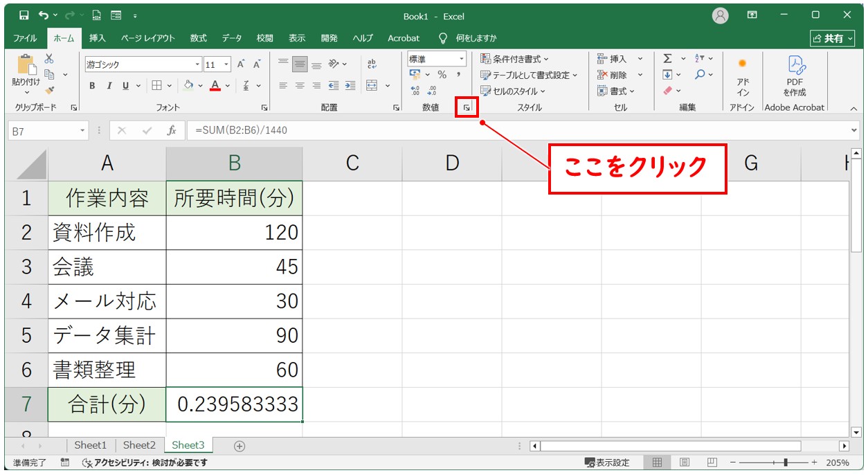Screen dimensions: 868x475
Task: Click the Paste clipboard icon
Action: pyautogui.click(x=26, y=65)
